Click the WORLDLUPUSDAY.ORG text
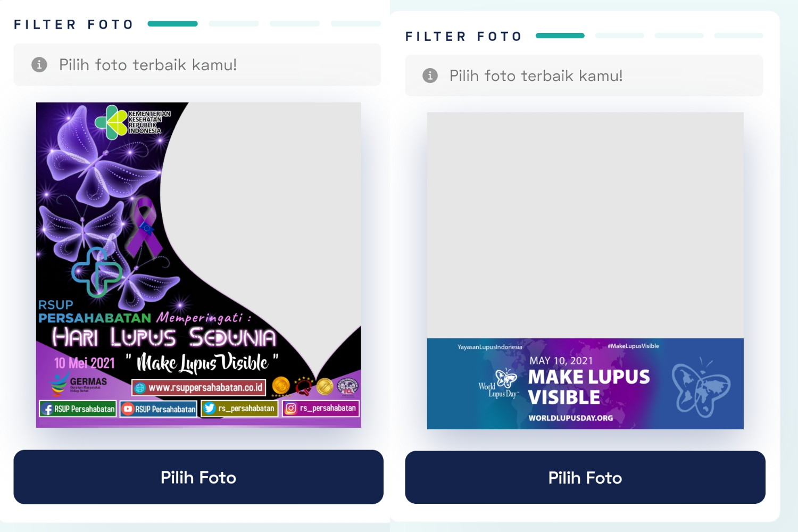The height and width of the screenshot is (532, 798). 571,418
